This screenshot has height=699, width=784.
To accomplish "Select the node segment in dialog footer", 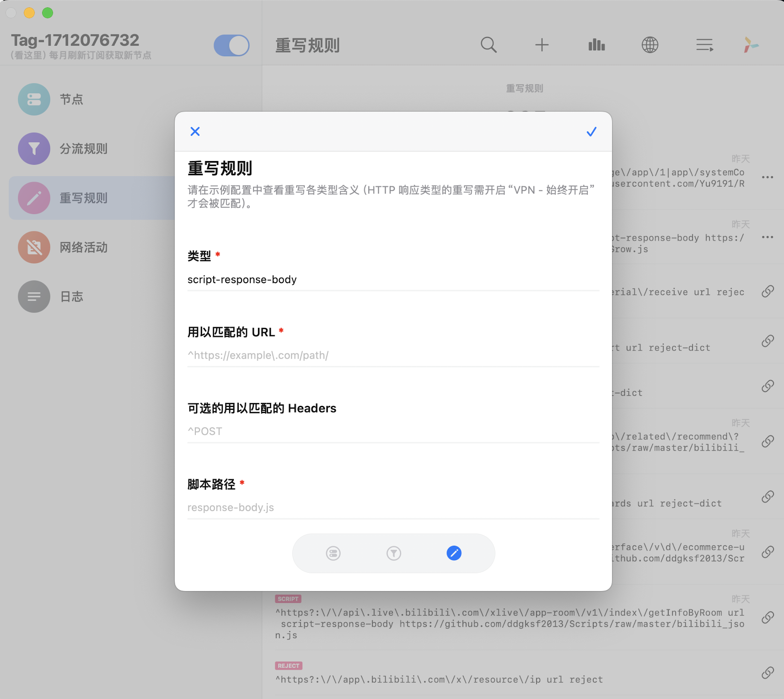I will tap(333, 553).
